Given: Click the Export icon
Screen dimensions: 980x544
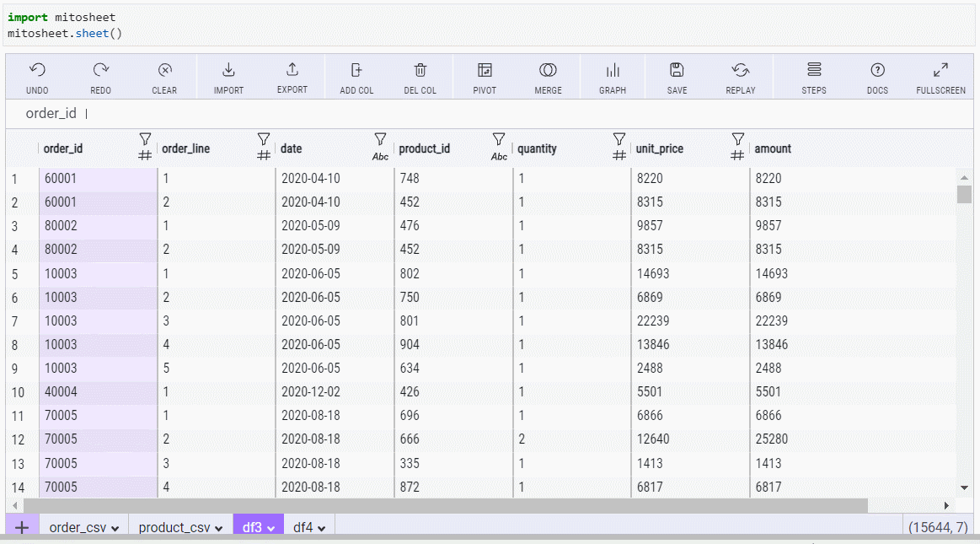Looking at the screenshot, I should pyautogui.click(x=292, y=70).
